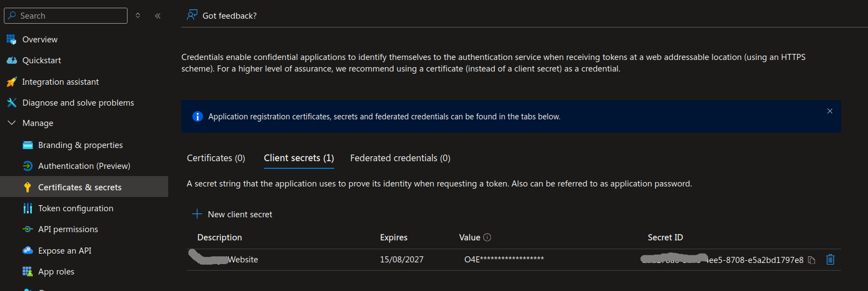Select the Client secrets (1) tab

[299, 158]
